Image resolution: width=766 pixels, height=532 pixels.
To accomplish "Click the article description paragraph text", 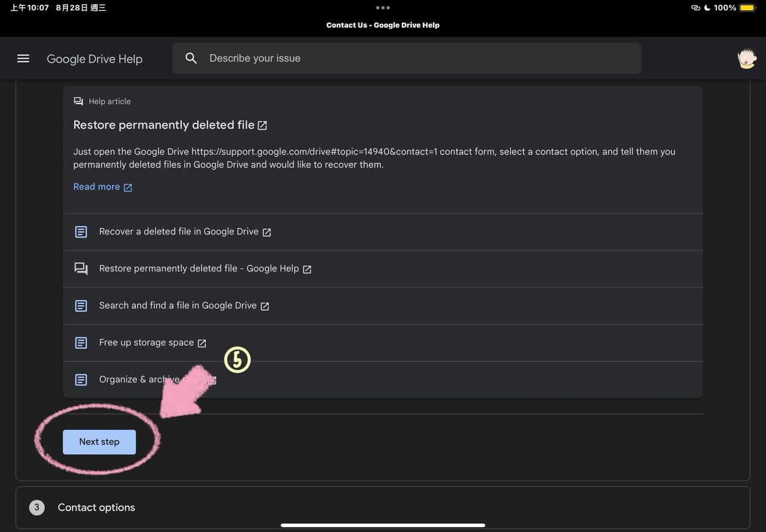I will coord(374,158).
